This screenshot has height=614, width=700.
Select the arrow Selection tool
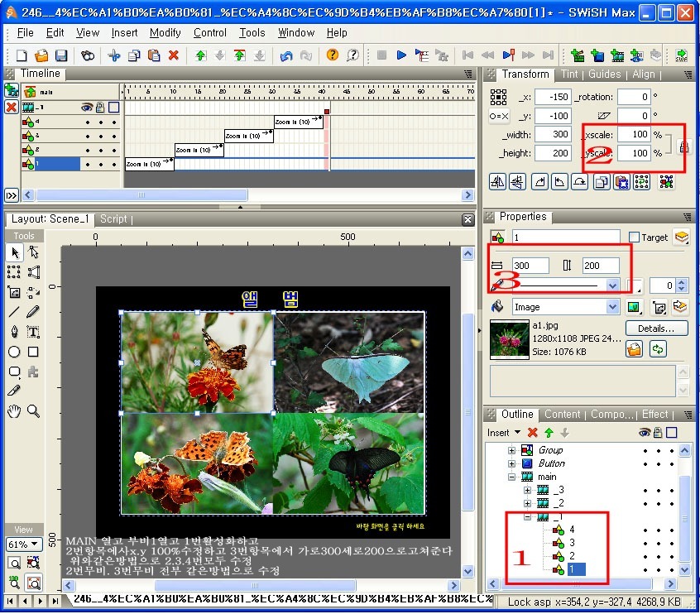point(15,252)
